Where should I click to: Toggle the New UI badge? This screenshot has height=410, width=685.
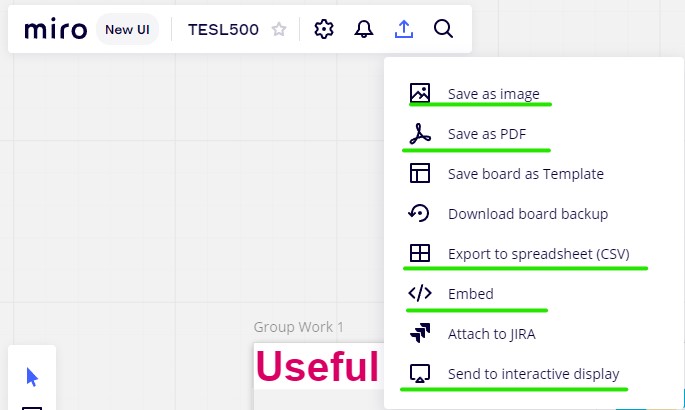pos(127,30)
